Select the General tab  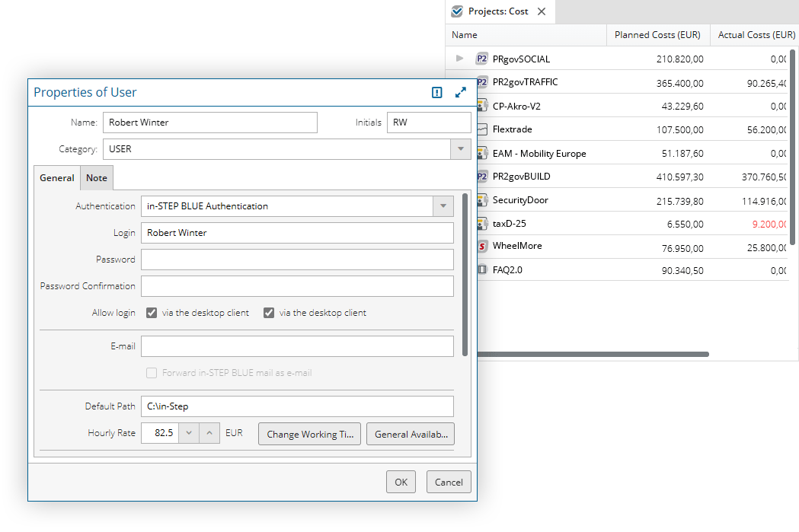pyautogui.click(x=57, y=178)
